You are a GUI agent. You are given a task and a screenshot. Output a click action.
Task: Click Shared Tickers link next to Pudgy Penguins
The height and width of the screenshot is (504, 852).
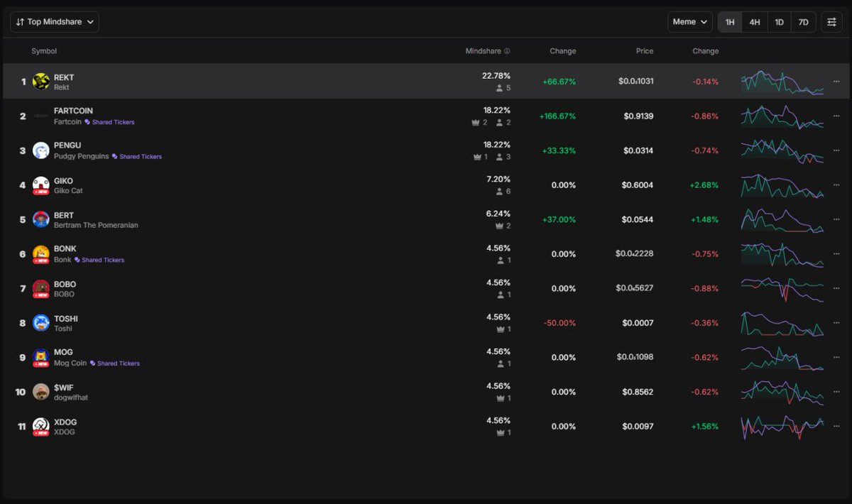tap(137, 156)
